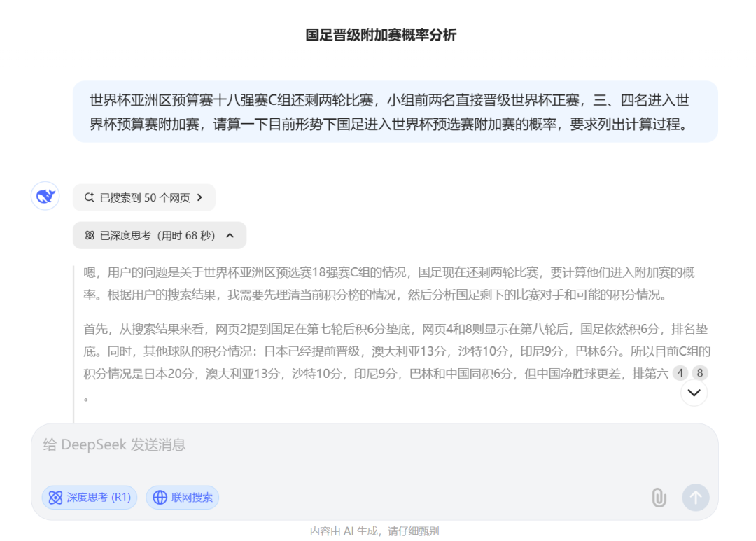Click the paperclip attach file icon
Image resolution: width=756 pixels, height=541 pixels.
click(659, 497)
